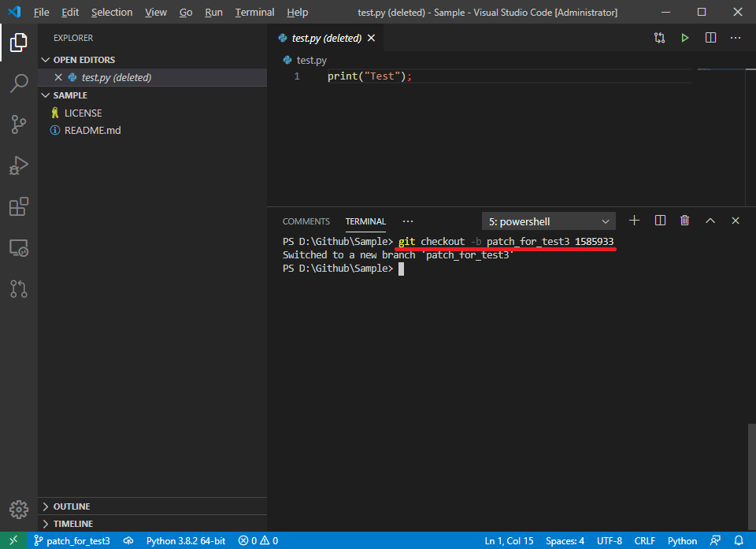Click the print("Test") code line
756x549 pixels.
pos(369,76)
